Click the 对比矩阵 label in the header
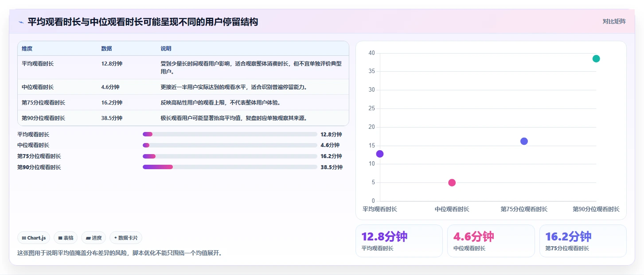Screen dimensions: 644x275 (614, 21)
